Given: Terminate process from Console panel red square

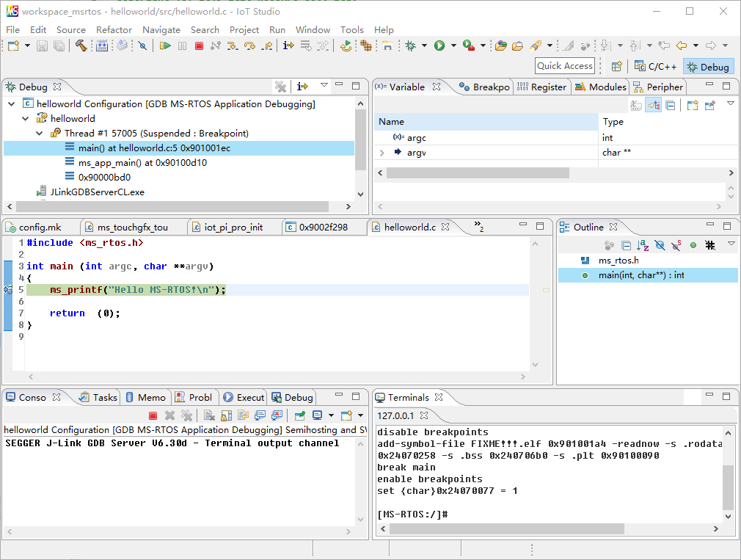Looking at the screenshot, I should (x=153, y=415).
